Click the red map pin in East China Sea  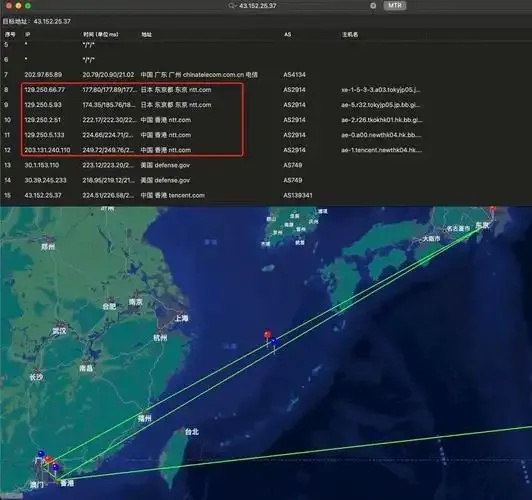click(x=267, y=336)
